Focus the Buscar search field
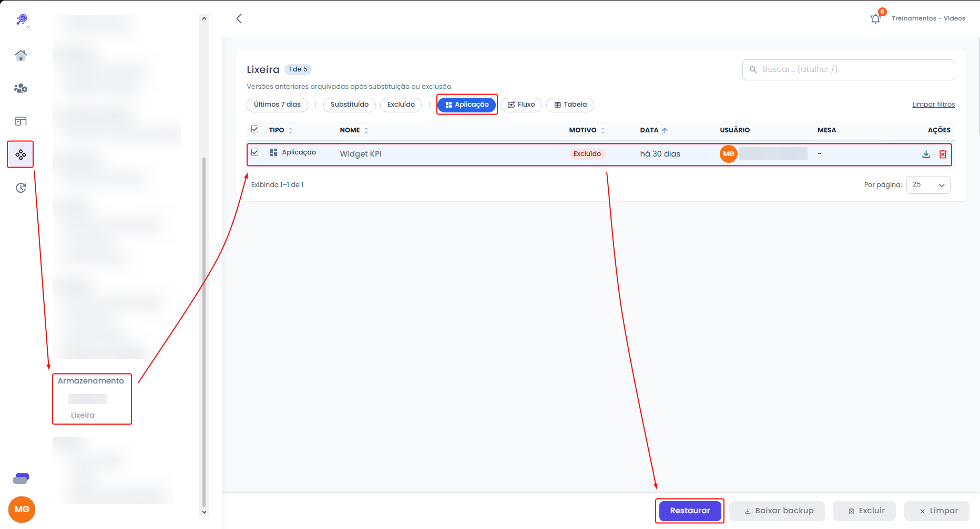This screenshot has height=529, width=980. tap(849, 70)
